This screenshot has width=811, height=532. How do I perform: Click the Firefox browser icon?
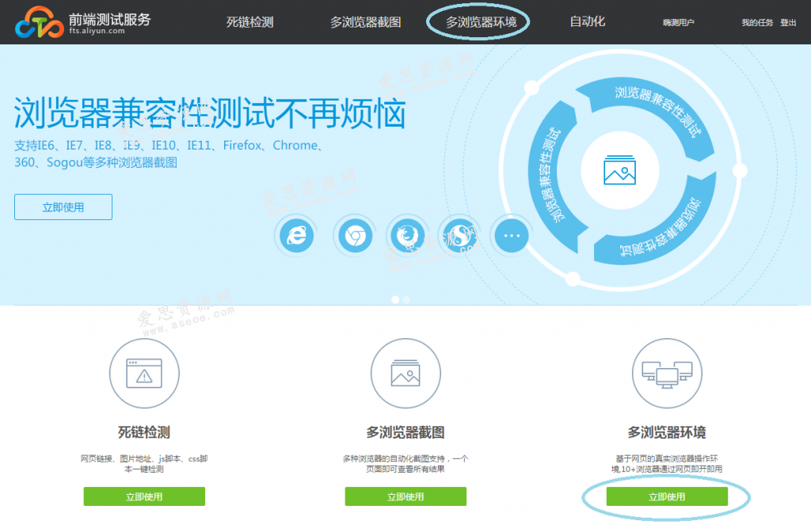(x=406, y=235)
